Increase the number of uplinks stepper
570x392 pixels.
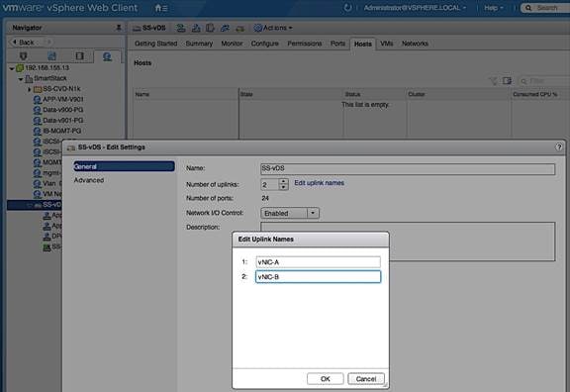click(284, 181)
